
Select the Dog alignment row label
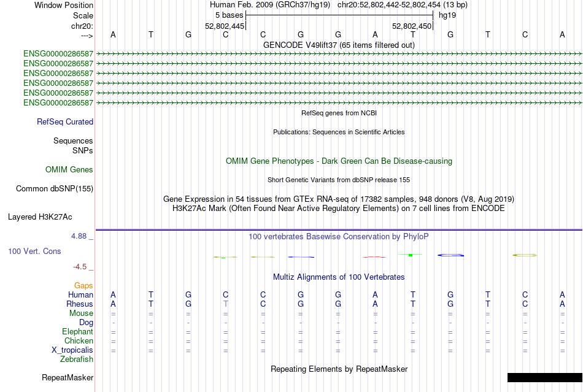point(87,323)
